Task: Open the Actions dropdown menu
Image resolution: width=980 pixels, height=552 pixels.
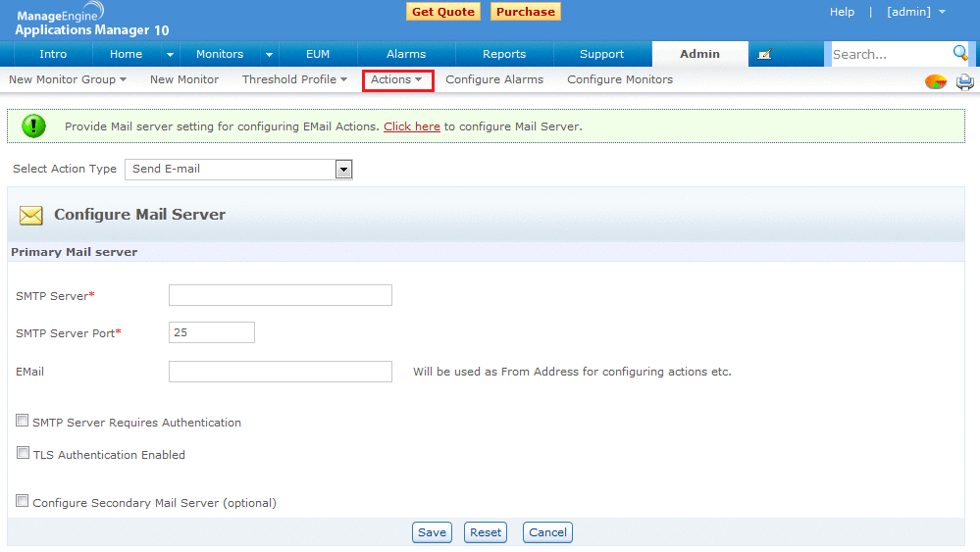Action: 397,79
